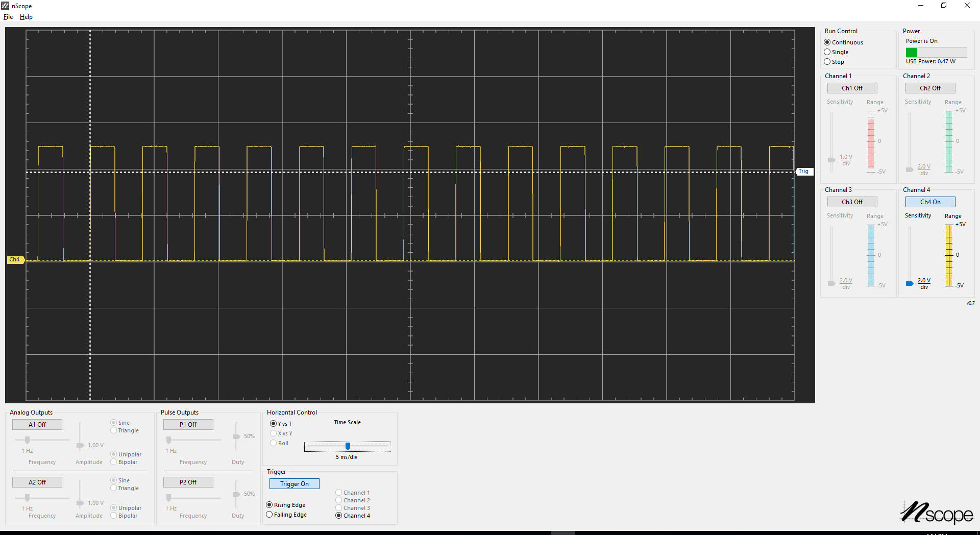Select Stop in Run Control

[x=827, y=62]
